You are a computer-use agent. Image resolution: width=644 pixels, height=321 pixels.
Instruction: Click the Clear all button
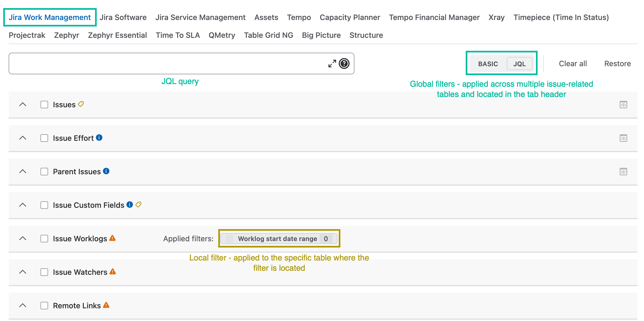[x=573, y=64]
